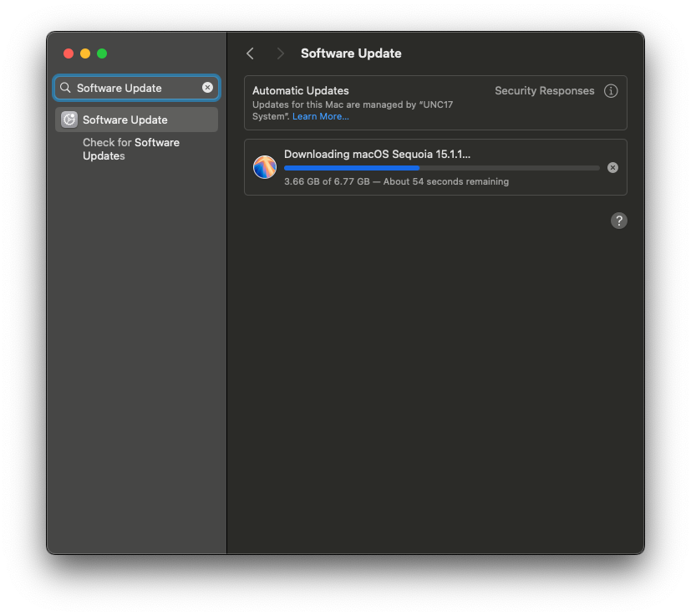Screen dimensions: 691x616
Task: Go forward with the right chevron
Action: click(280, 53)
